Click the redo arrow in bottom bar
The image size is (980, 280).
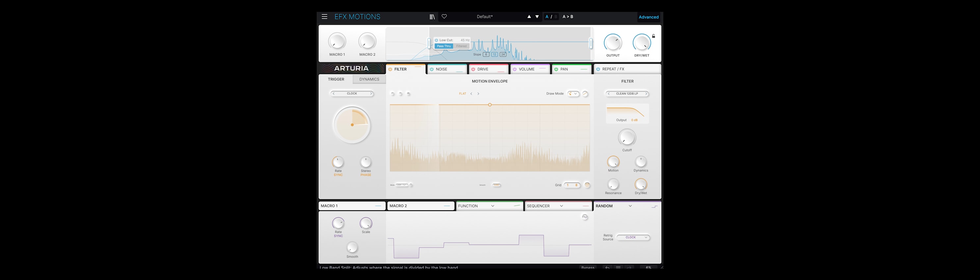[629, 267]
